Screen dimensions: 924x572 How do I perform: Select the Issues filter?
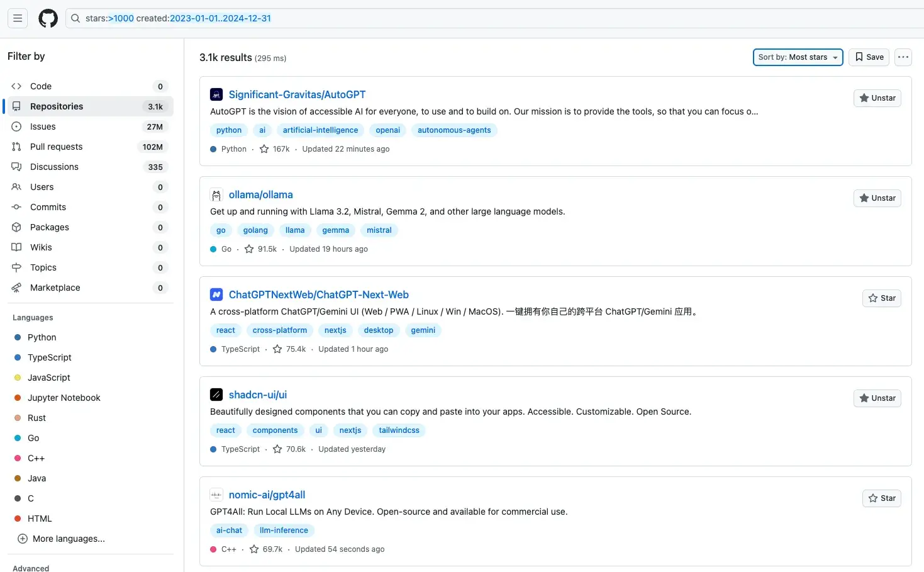(89, 126)
